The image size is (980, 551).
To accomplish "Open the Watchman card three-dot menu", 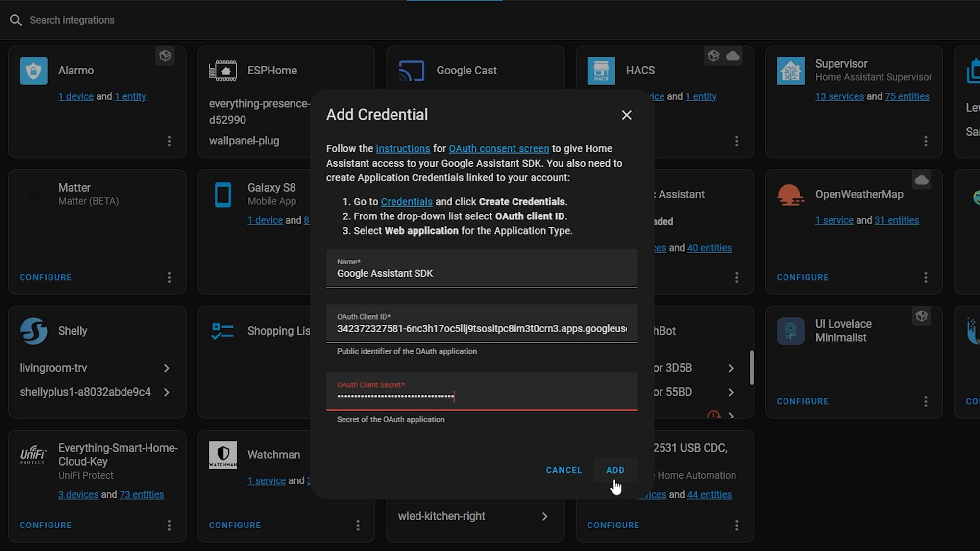I will tap(358, 526).
